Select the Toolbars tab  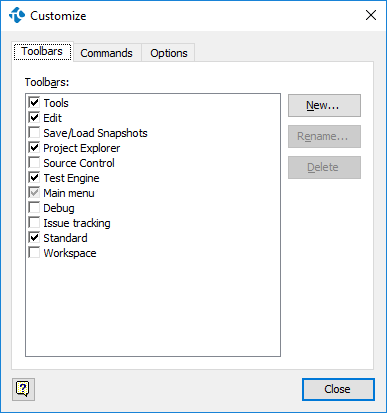pos(42,51)
